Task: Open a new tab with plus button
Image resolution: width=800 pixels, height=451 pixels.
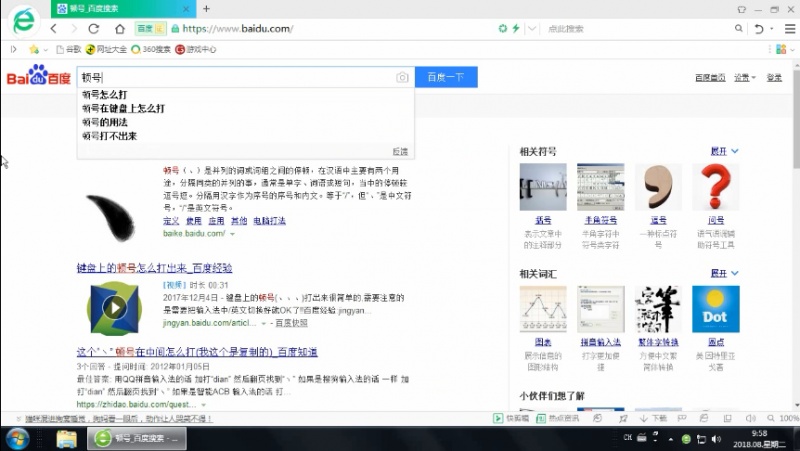Action: tap(206, 9)
